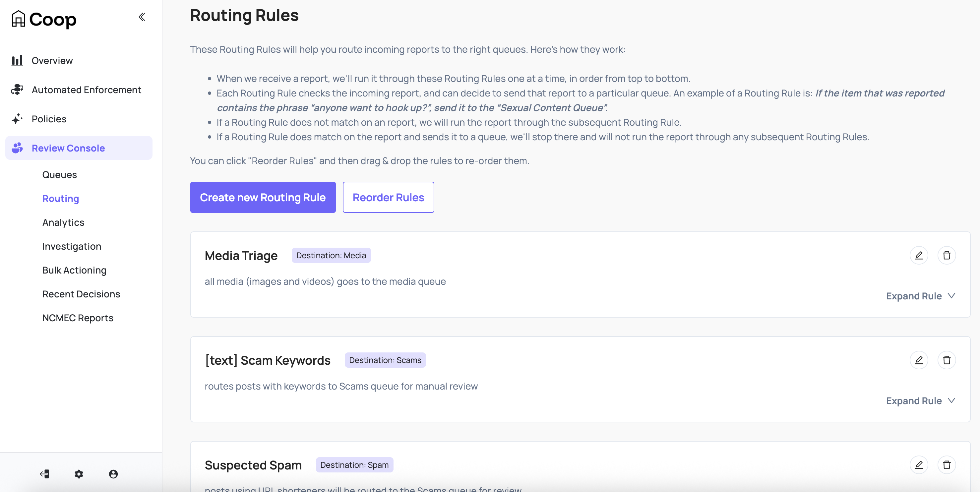Select the Review Console people icon
The width and height of the screenshot is (980, 492).
[17, 148]
